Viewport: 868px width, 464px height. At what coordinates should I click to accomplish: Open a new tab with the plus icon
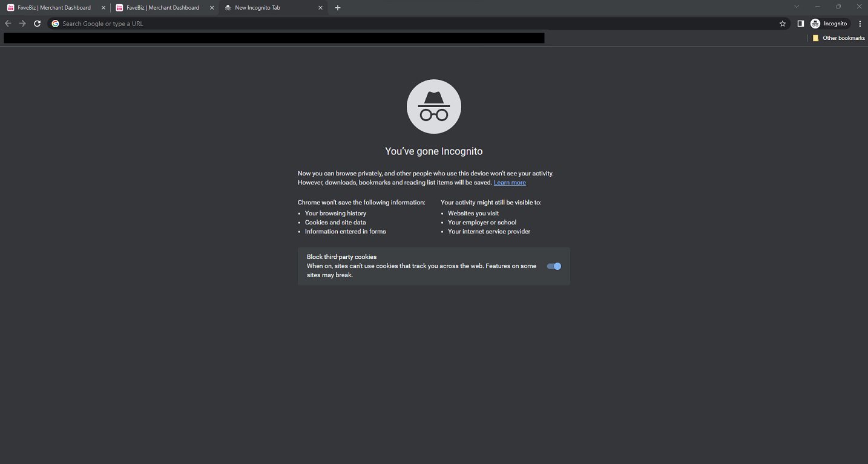tap(338, 8)
